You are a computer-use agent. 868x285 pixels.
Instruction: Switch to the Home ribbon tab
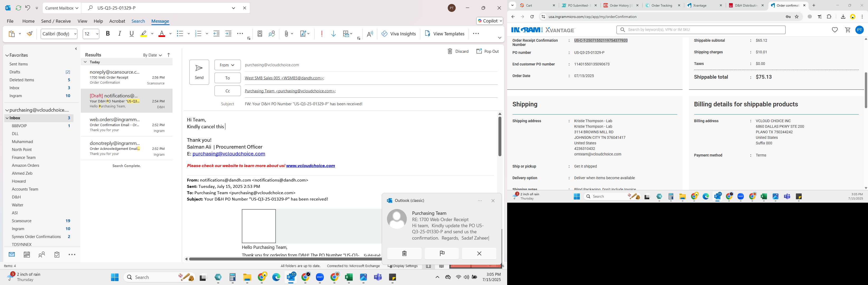click(x=28, y=21)
